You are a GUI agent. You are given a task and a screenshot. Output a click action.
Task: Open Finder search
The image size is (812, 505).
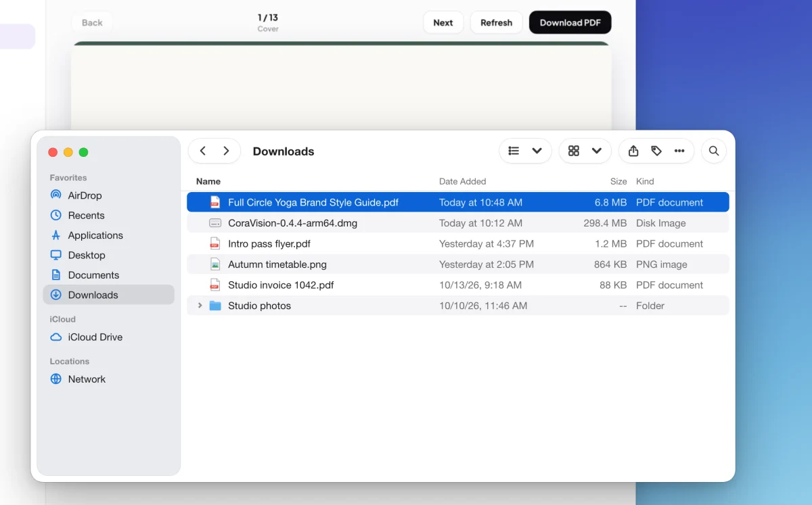click(x=714, y=151)
